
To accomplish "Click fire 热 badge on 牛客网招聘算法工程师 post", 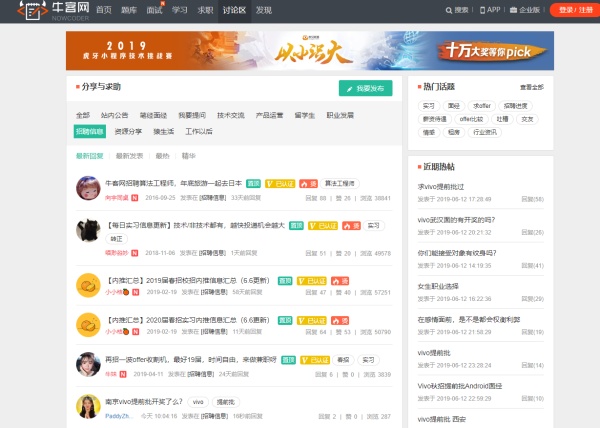I will tap(308, 184).
